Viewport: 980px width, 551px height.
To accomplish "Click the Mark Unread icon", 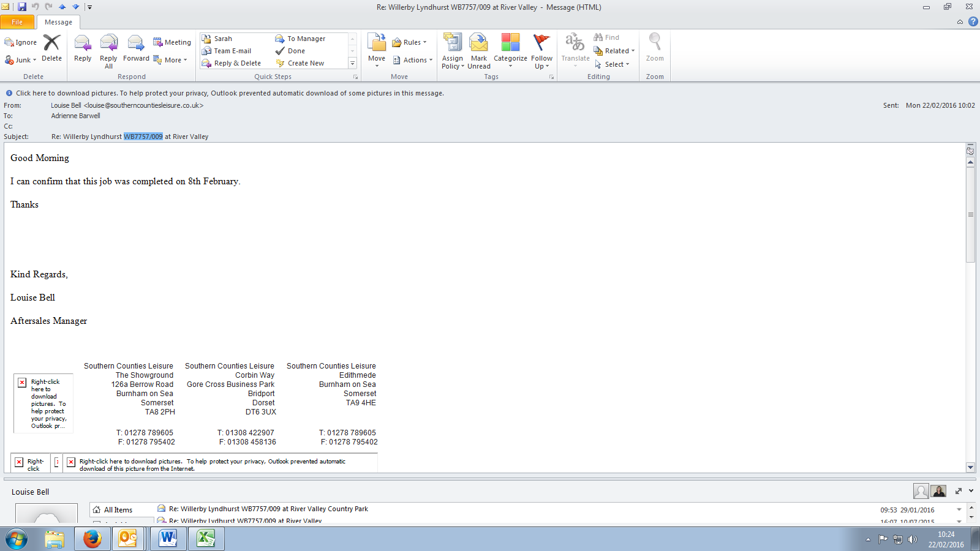I will (479, 43).
